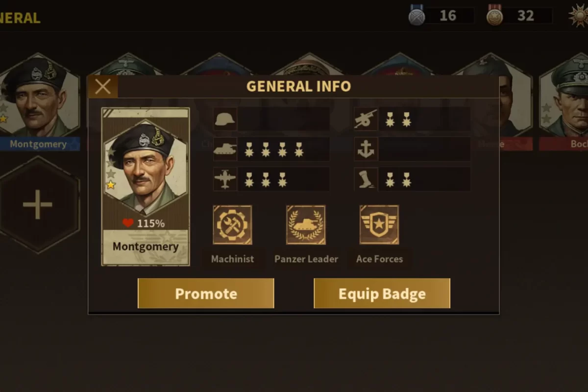Select the tank stat icon
Viewport: 588px width, 392px height.
point(225,149)
